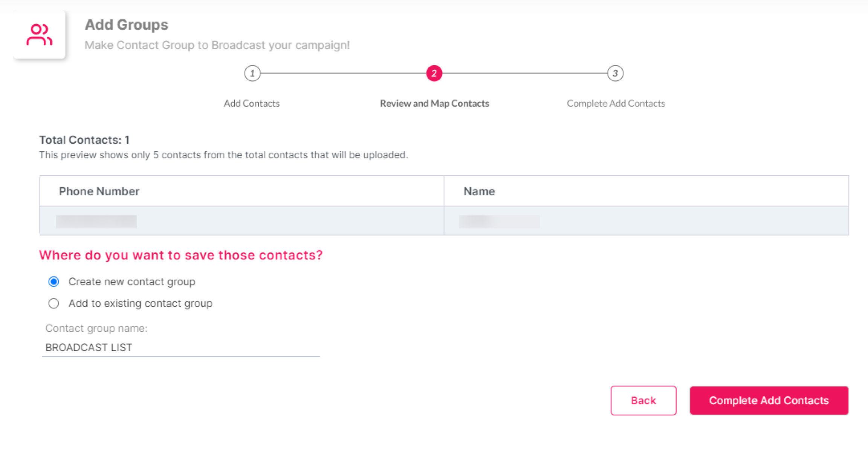Click step 2 circle in progress stepper
The height and width of the screenshot is (458, 868).
(x=434, y=73)
